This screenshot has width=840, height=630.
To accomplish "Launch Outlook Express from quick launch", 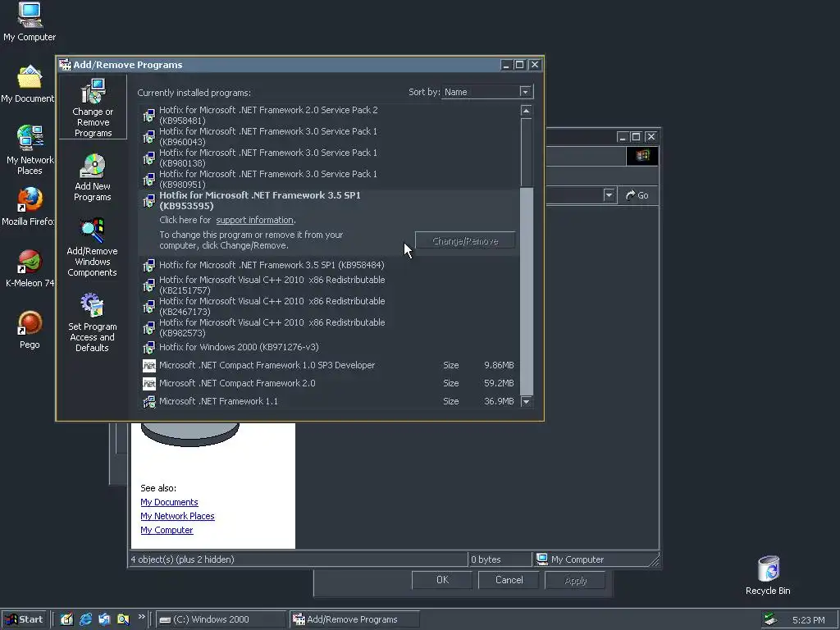I will [x=104, y=619].
